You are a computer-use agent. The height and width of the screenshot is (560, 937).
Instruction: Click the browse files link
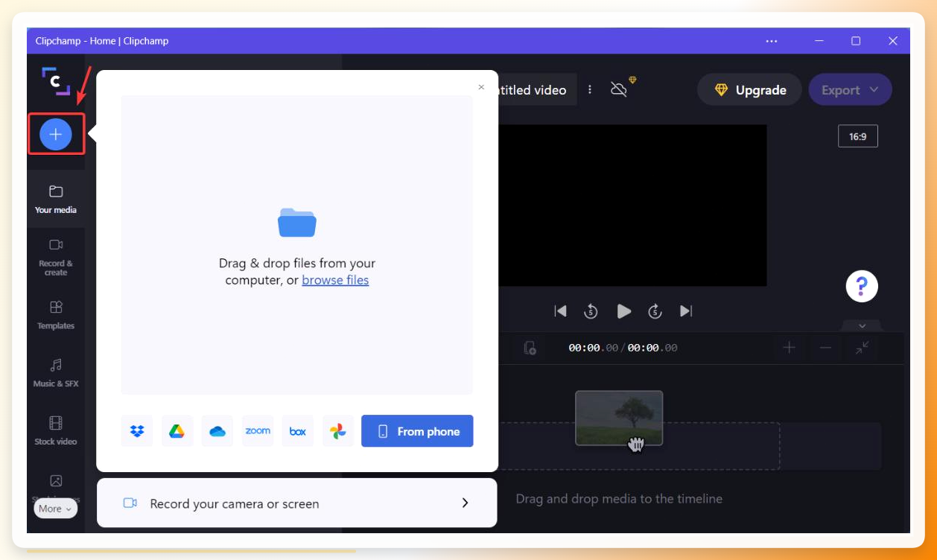335,280
